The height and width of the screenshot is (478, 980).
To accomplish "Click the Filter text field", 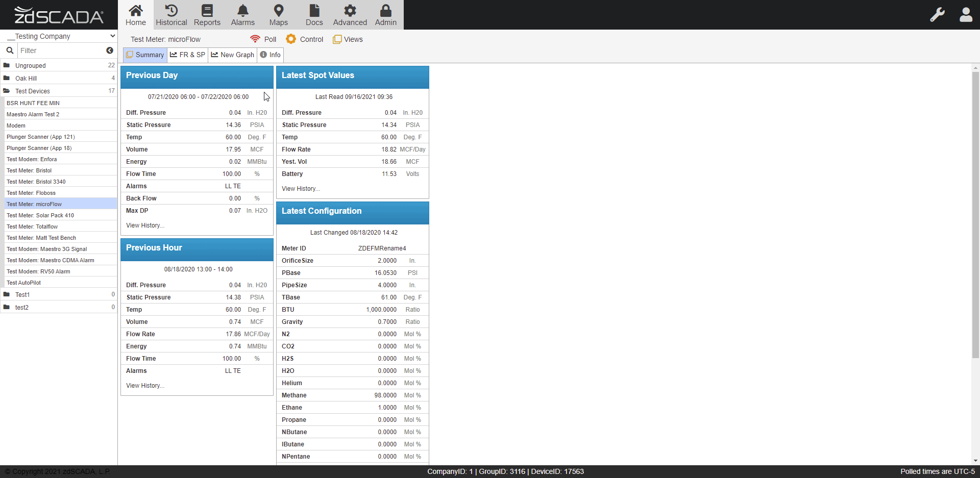I will pyautogui.click(x=61, y=51).
